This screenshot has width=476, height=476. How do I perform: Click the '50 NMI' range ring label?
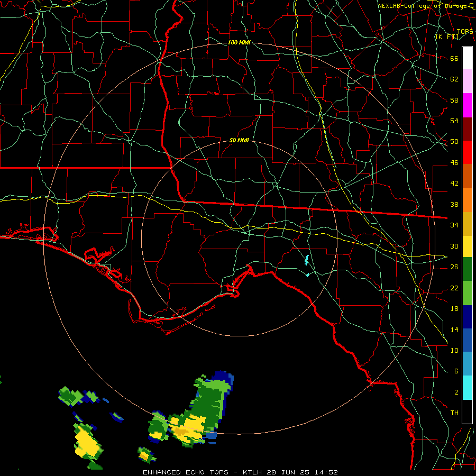(x=239, y=140)
